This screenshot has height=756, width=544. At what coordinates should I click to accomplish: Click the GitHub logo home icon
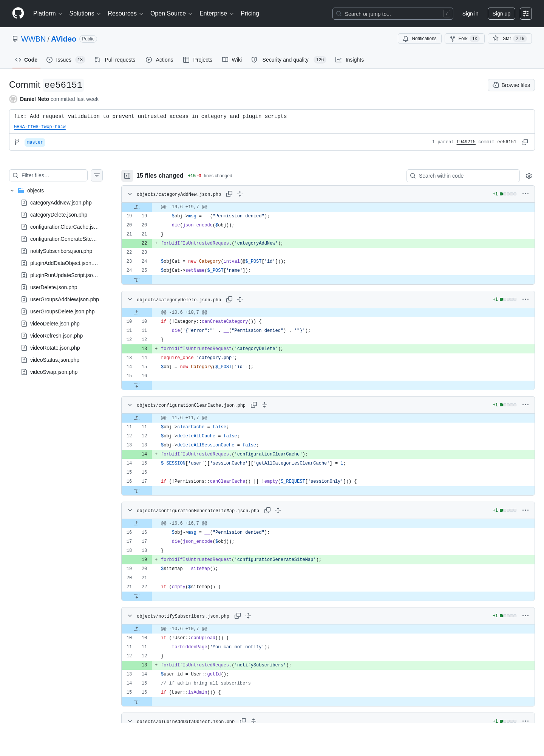pyautogui.click(x=18, y=13)
